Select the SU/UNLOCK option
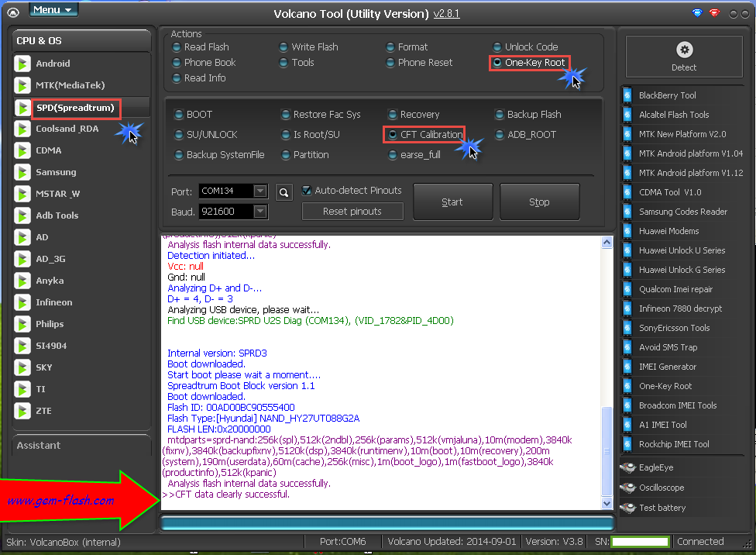This screenshot has width=756, height=555. 179,135
